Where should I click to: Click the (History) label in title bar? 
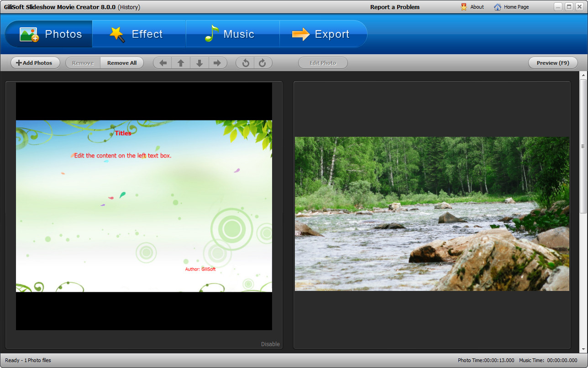[129, 7]
